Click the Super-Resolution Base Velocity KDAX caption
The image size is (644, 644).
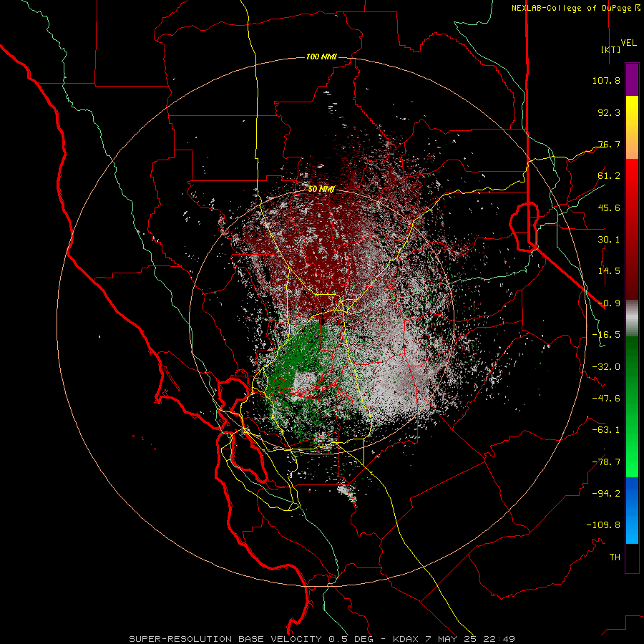click(321, 639)
